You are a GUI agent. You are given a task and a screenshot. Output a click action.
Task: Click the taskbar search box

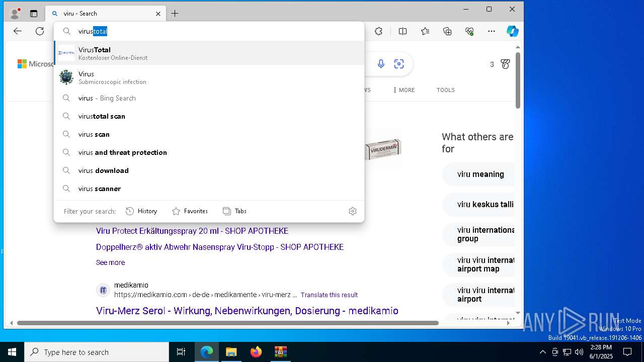pyautogui.click(x=97, y=352)
